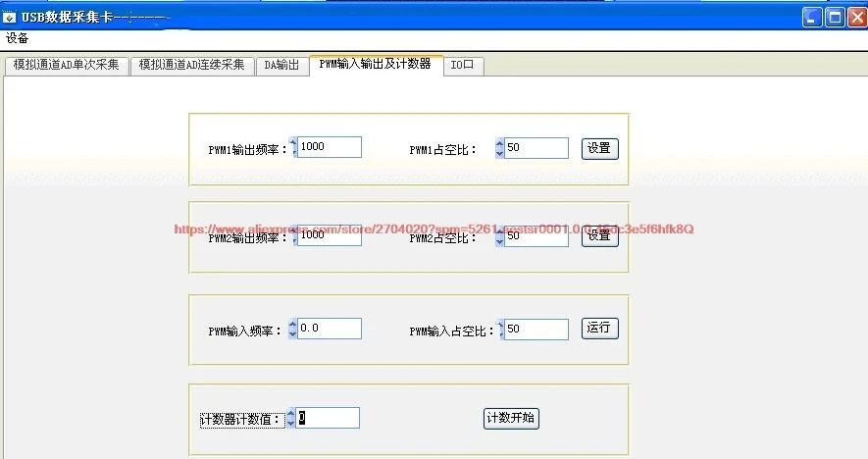The image size is (868, 459).
Task: Click PWM输入频率 spinner arrows
Action: click(x=292, y=329)
